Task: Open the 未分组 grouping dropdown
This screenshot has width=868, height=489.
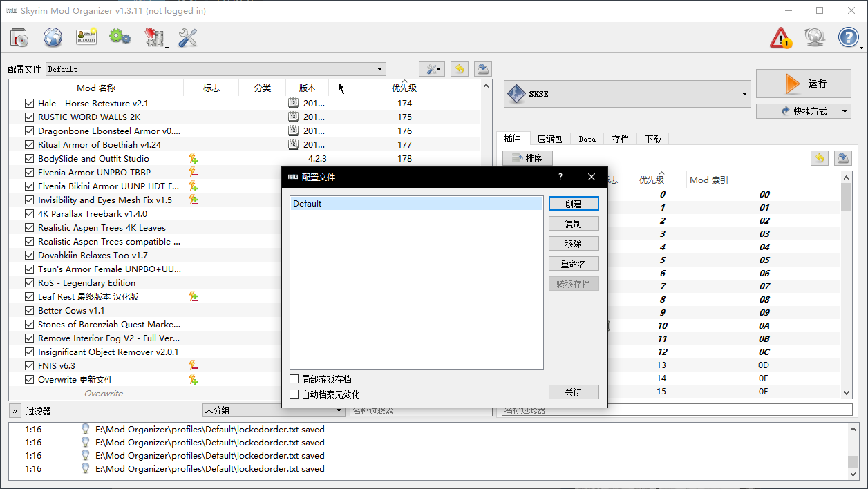Action: coord(274,410)
